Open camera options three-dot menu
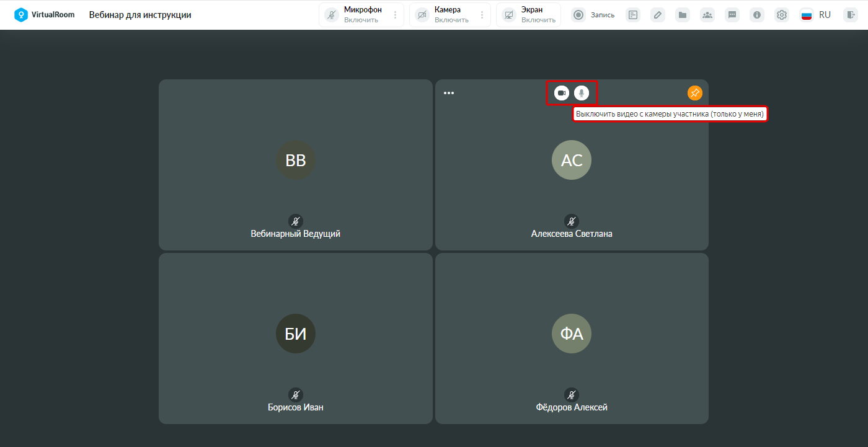 coord(482,15)
